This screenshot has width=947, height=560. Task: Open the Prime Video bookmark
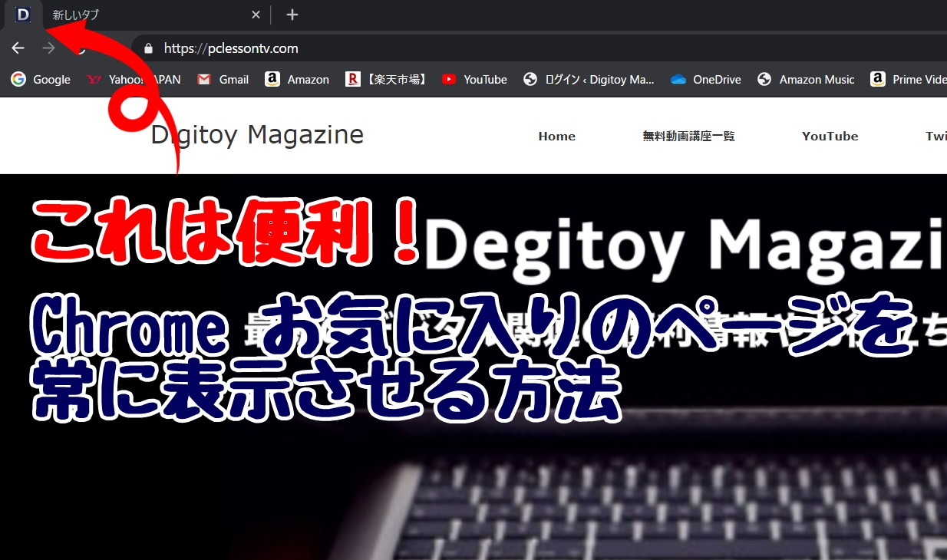(908, 79)
